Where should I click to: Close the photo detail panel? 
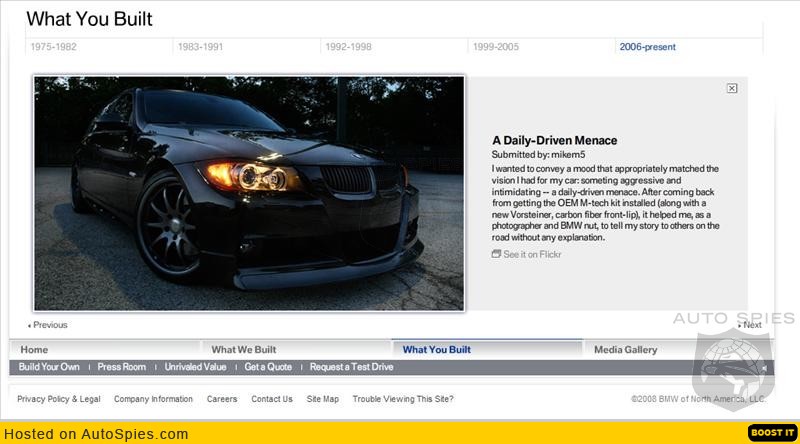pos(732,88)
